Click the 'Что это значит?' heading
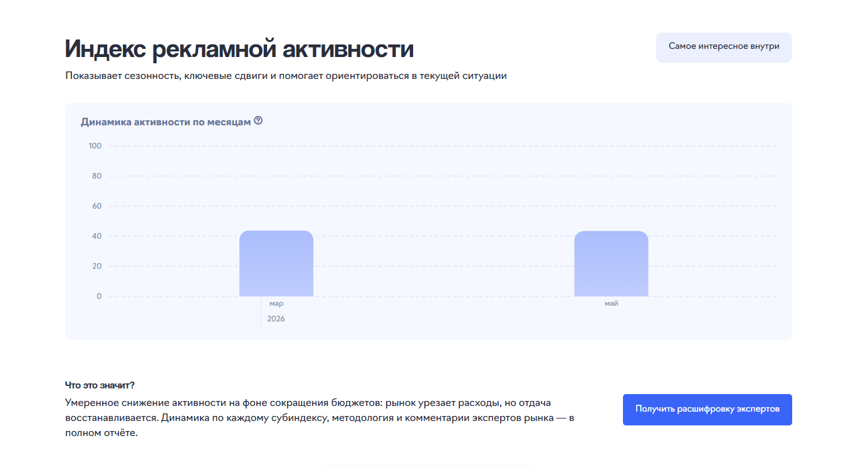The image size is (868, 468). 100,385
